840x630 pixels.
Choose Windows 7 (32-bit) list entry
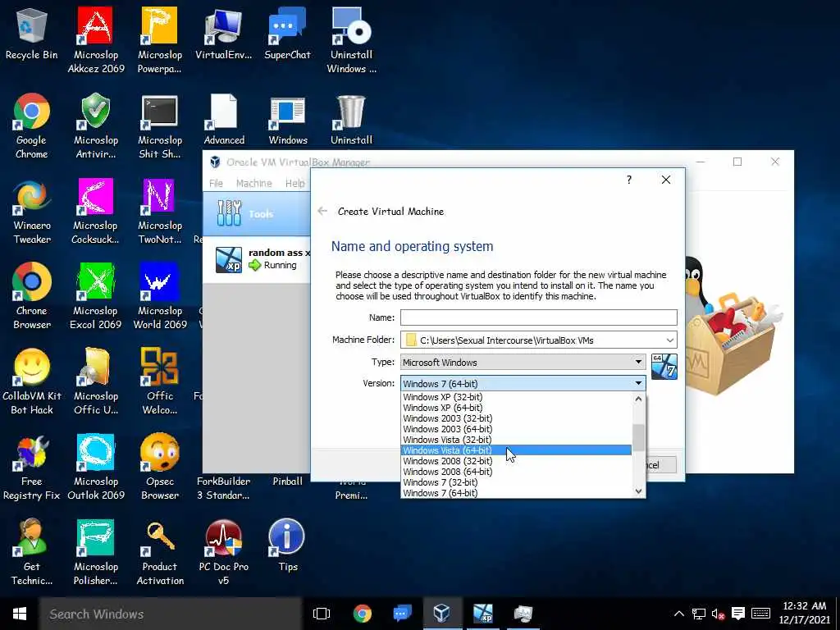point(517,482)
